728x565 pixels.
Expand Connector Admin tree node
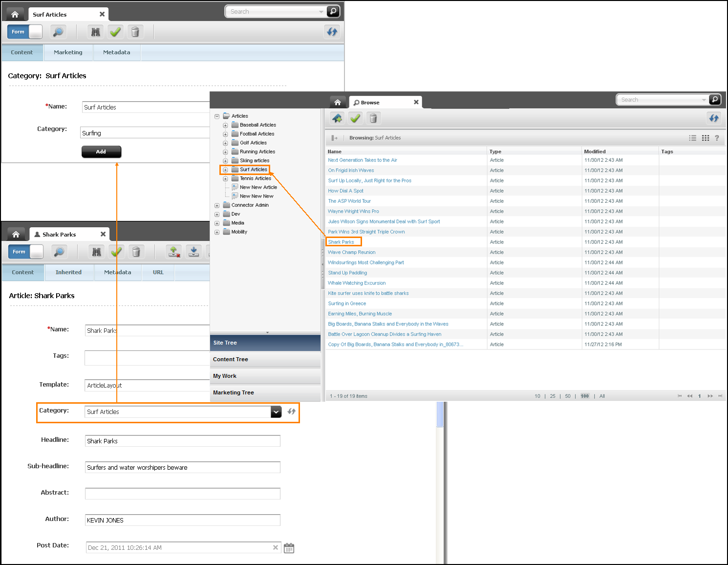217,205
